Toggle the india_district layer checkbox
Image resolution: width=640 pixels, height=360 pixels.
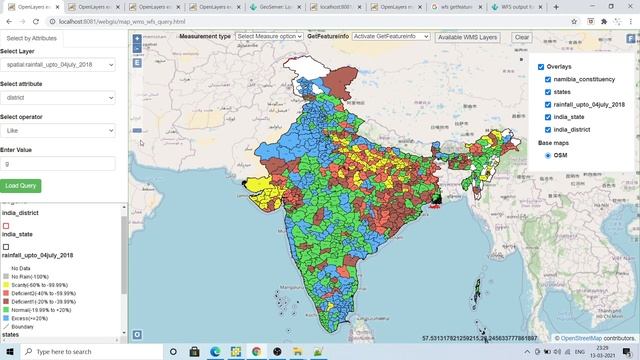[548, 130]
